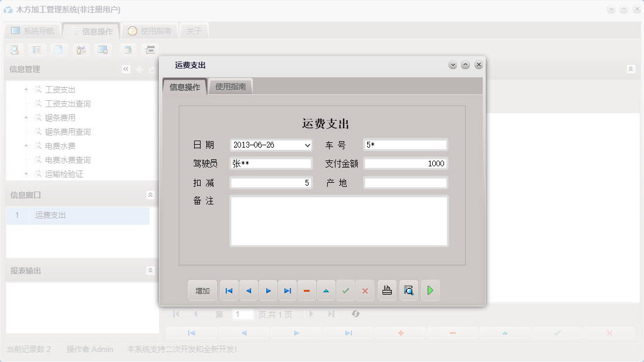This screenshot has height=362, width=644.
Task: Delete the record with the red minus icon
Action: coord(306,290)
